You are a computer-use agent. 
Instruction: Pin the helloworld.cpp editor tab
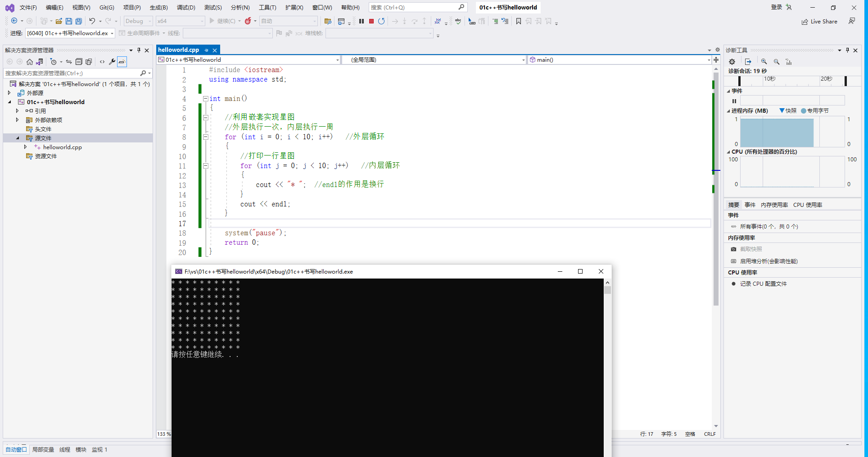[x=207, y=50]
